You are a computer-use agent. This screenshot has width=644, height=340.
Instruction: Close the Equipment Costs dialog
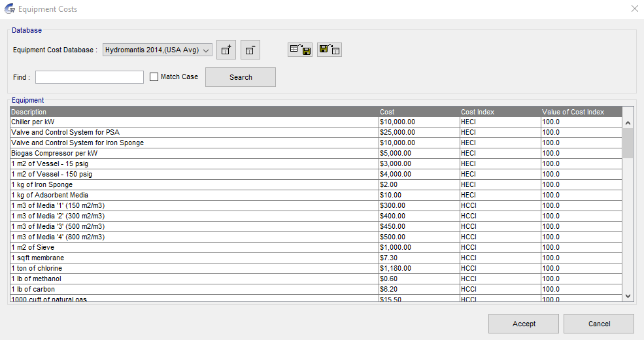(x=634, y=9)
